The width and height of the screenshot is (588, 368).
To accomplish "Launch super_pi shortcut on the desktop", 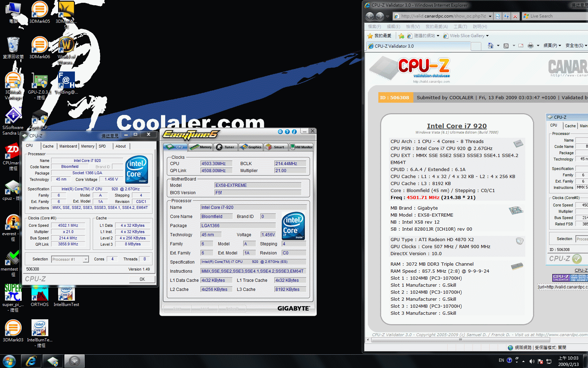I will pos(13,298).
